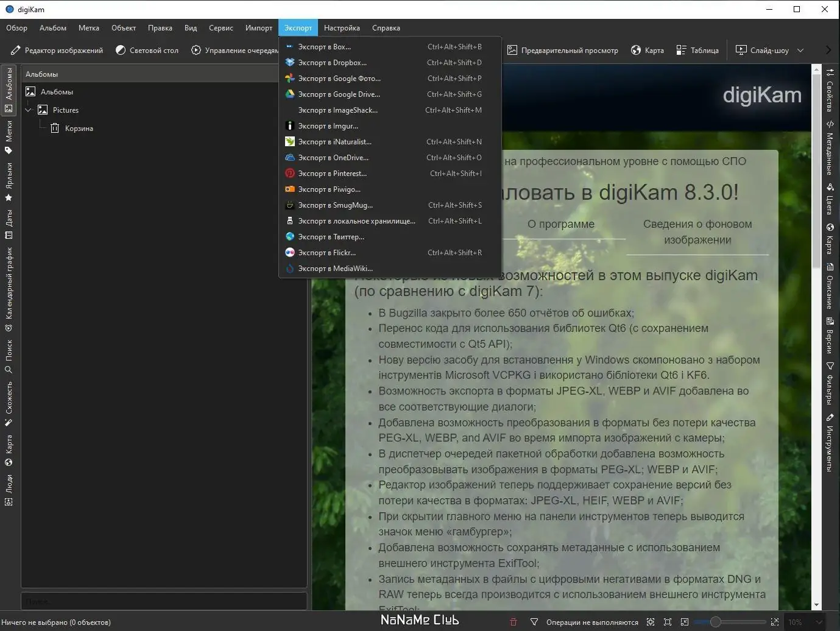Open the Люди sidebar tab
840x631 pixels.
click(9, 490)
